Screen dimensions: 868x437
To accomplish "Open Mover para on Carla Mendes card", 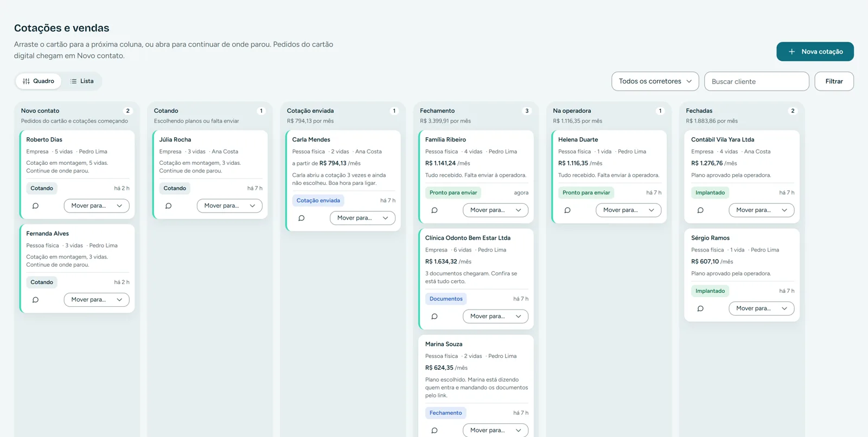I will pyautogui.click(x=362, y=218).
